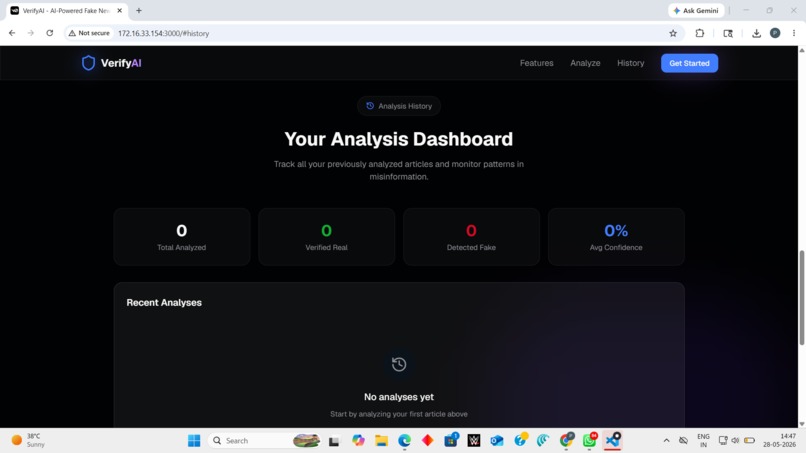Click the Get Started button
806x453 pixels.
(x=689, y=63)
